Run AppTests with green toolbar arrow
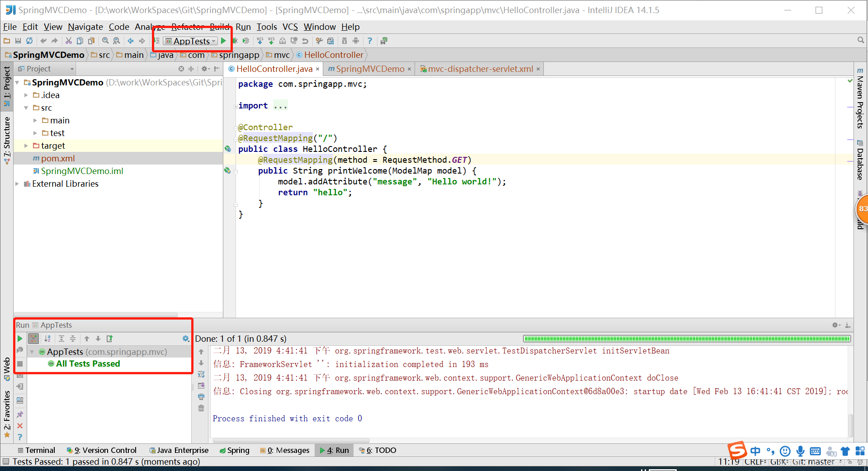 pos(223,41)
